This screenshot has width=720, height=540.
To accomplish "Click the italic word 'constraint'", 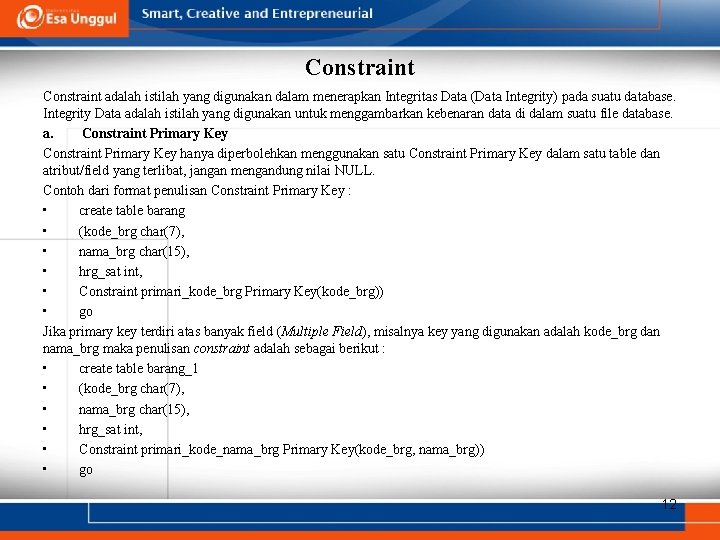I will point(221,349).
